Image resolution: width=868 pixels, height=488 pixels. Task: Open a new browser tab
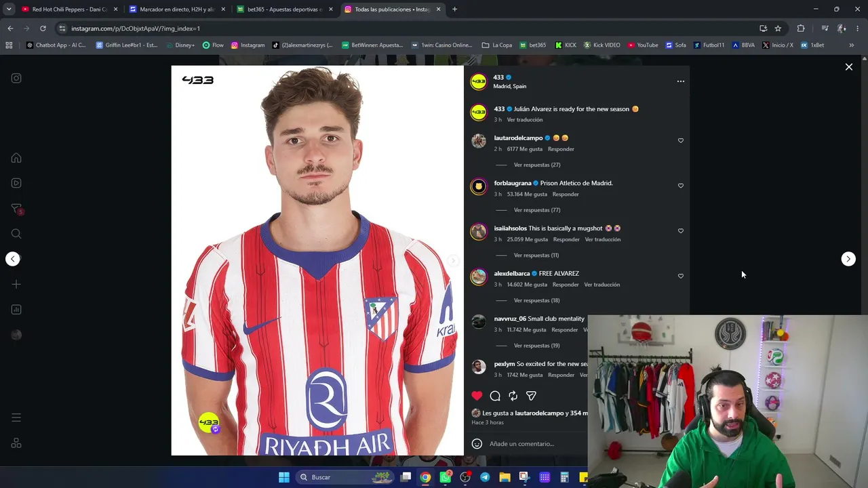click(x=454, y=9)
